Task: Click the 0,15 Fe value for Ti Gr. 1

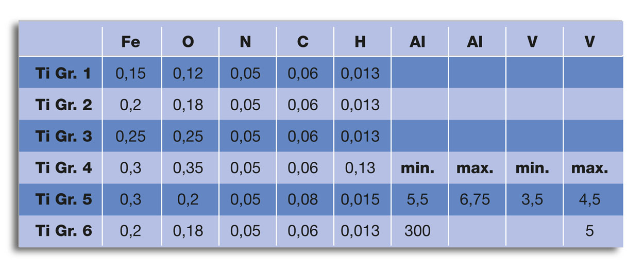Action: tap(131, 73)
